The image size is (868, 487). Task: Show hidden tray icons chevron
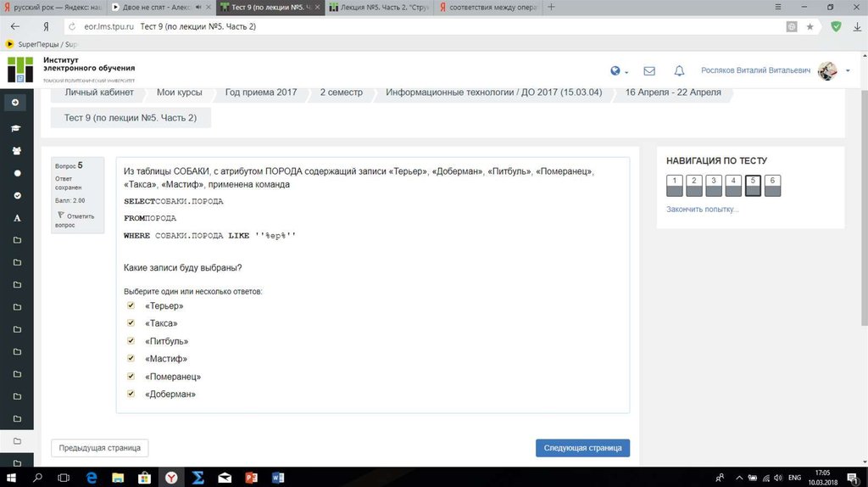739,478
